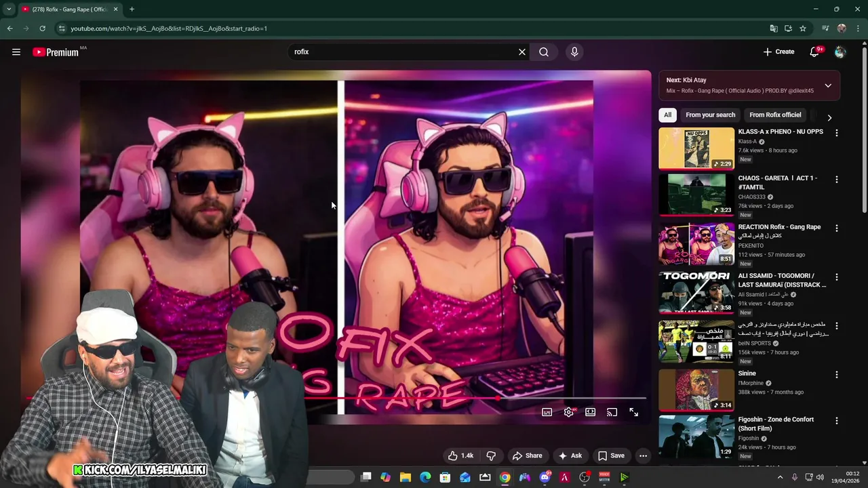Open Chrome media controls icon
Viewport: 868px width, 488px height.
[x=825, y=28]
